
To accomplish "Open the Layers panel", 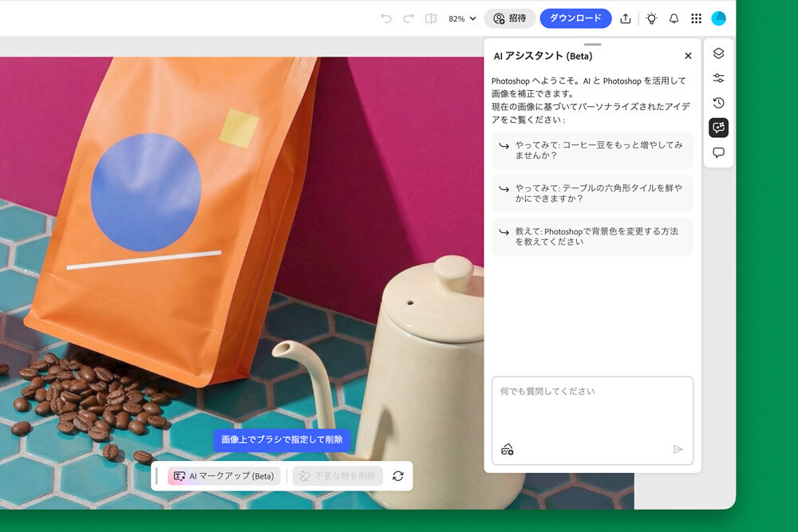I will click(x=719, y=53).
